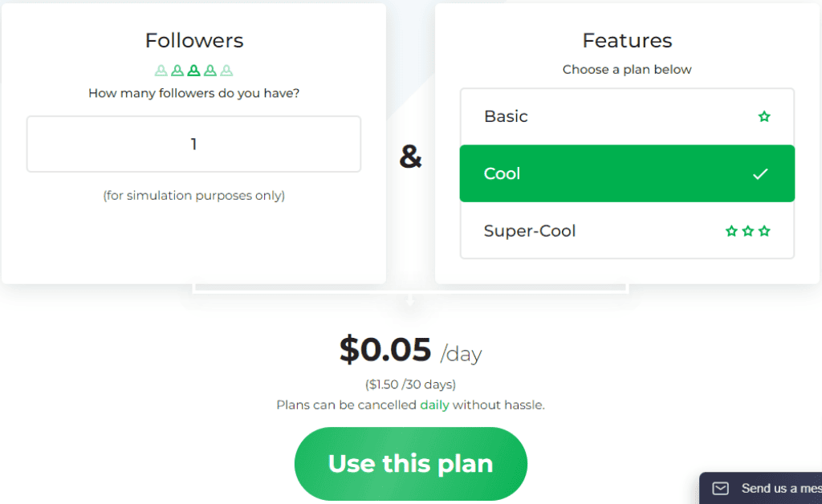Click the fourth follower icon

[x=210, y=70]
